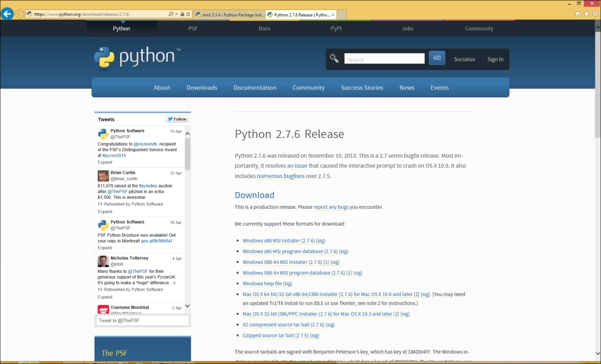Expand the 13 Apr Python Software tweet
The height and width of the screenshot is (364, 601).
[x=105, y=162]
